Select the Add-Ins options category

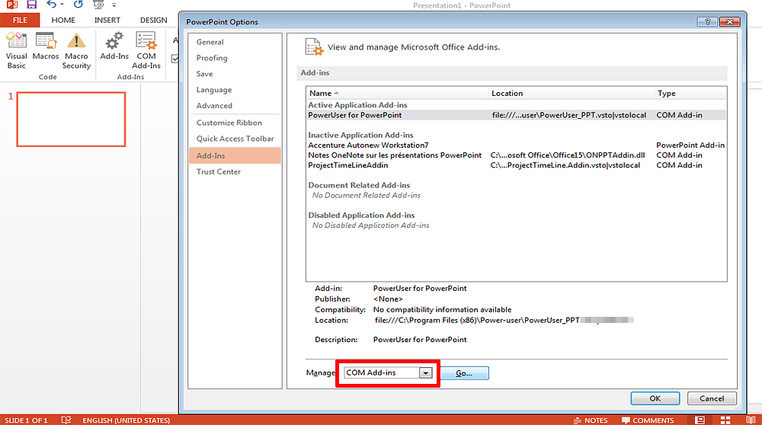point(234,155)
